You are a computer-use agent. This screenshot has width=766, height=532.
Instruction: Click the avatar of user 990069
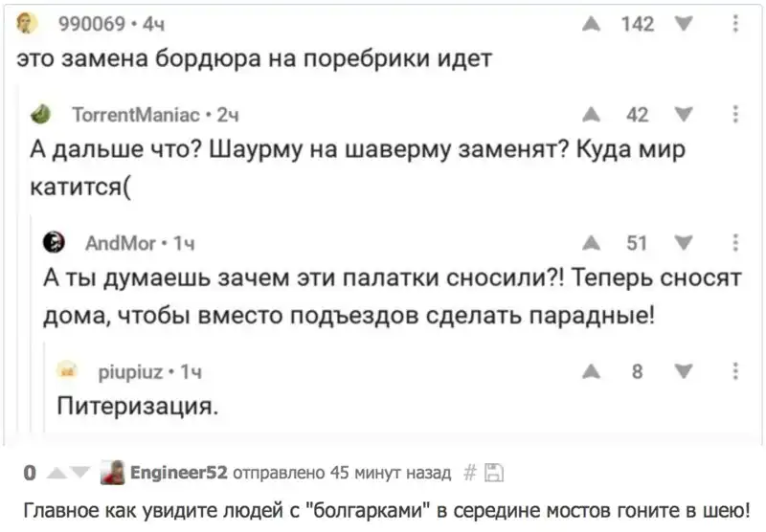pyautogui.click(x=30, y=24)
